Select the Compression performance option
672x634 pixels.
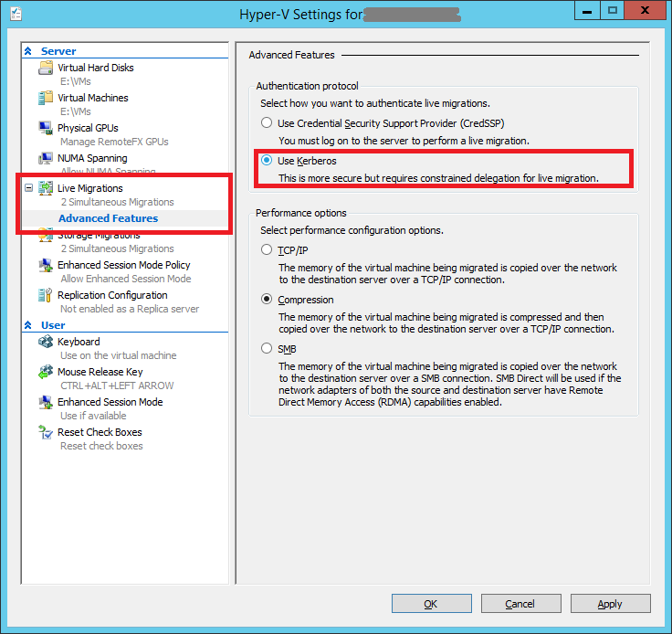click(x=267, y=299)
